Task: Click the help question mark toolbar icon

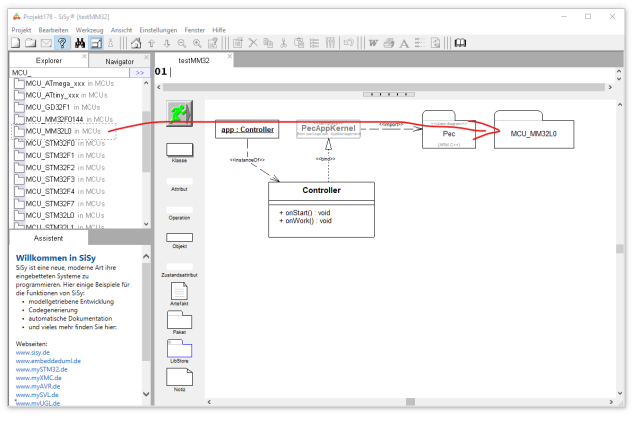Action: (62, 43)
